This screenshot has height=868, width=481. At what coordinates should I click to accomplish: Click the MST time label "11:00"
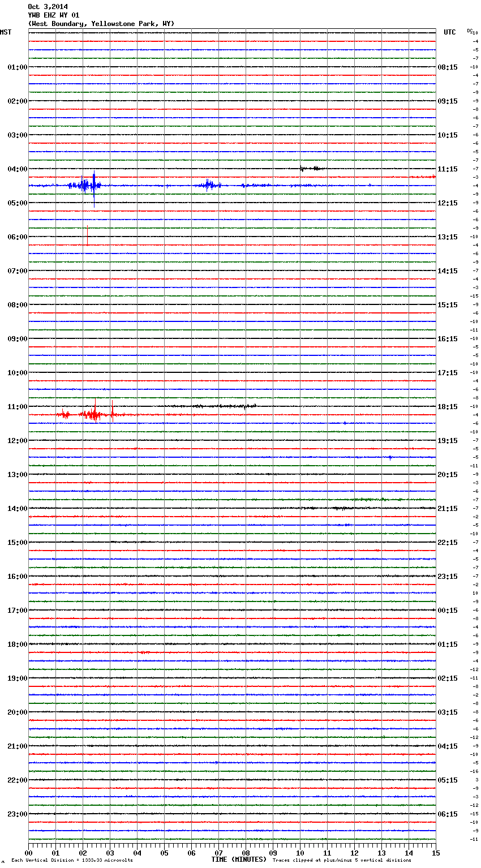pos(18,407)
